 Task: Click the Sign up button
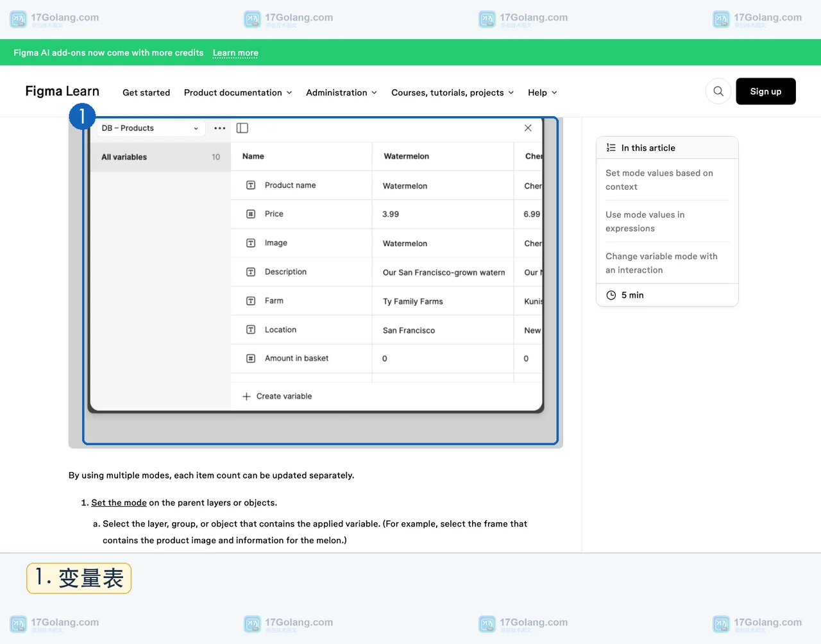pyautogui.click(x=766, y=91)
